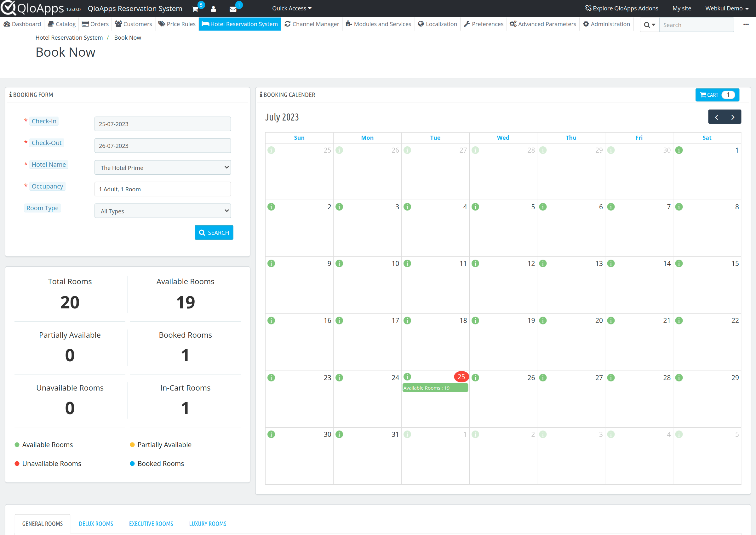Go to previous month using the left chevron
The height and width of the screenshot is (535, 756).
716,117
